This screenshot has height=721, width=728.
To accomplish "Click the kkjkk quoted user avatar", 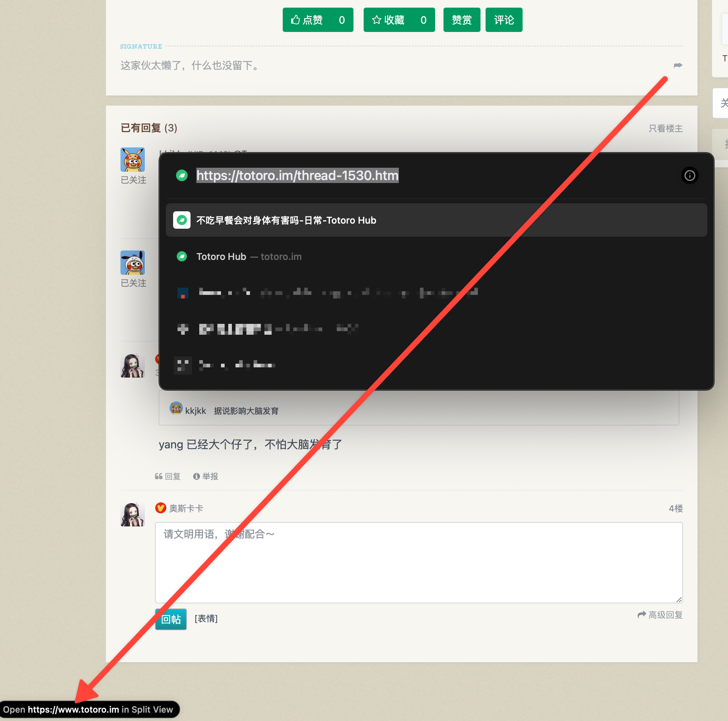I will [x=176, y=408].
